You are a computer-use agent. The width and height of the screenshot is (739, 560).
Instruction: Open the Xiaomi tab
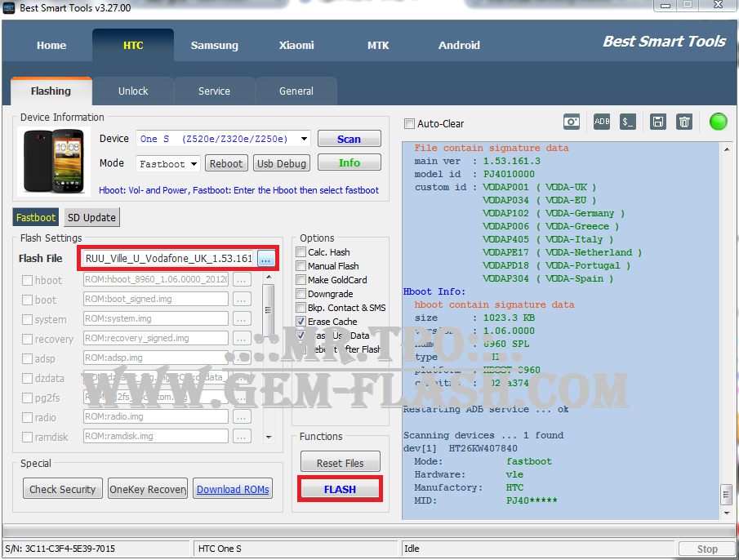296,46
